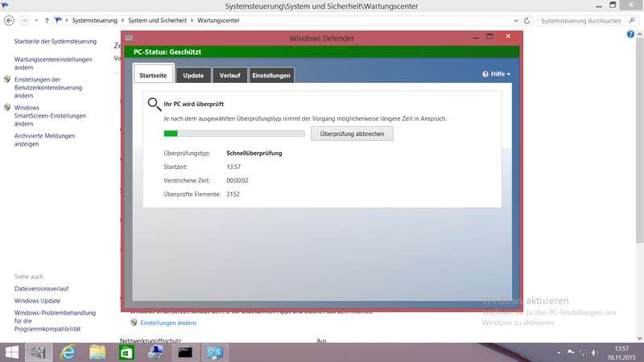Expand the address bar history dropdown
The image size is (644, 362).
coord(516,21)
